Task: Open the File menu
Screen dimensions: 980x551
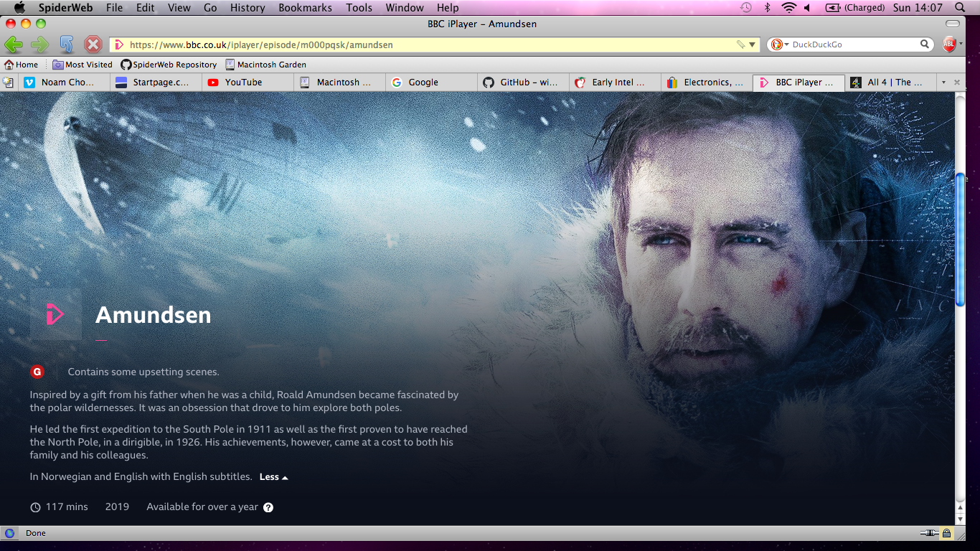Action: (114, 8)
